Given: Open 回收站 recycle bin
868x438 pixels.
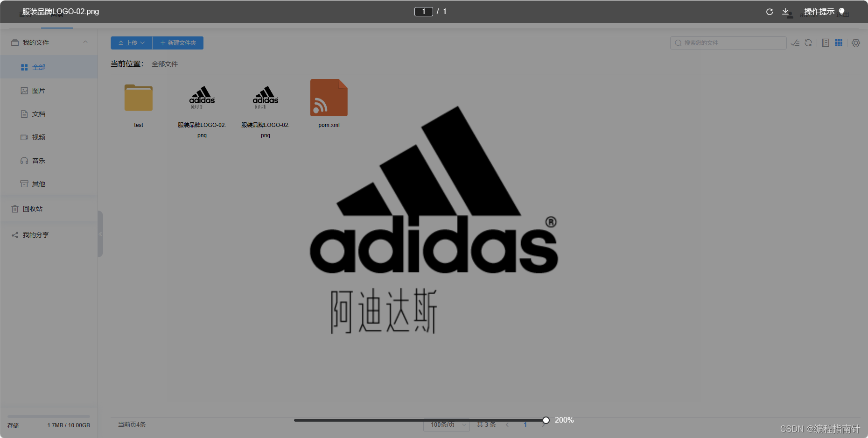Looking at the screenshot, I should [x=49, y=209].
